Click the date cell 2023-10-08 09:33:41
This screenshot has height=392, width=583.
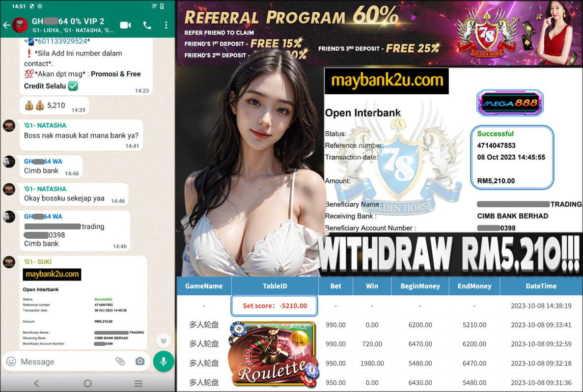click(541, 325)
